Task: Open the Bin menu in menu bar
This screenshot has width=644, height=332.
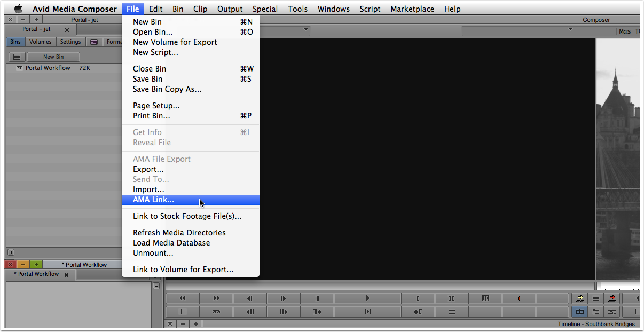Action: pyautogui.click(x=178, y=9)
